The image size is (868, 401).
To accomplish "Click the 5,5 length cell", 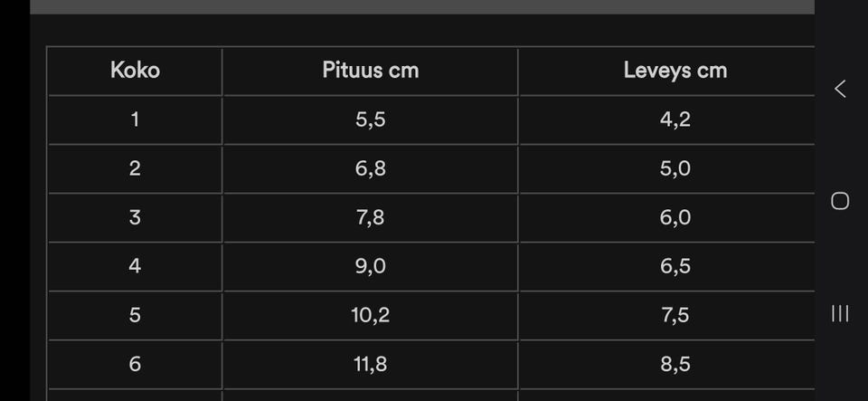I will pos(371,119).
